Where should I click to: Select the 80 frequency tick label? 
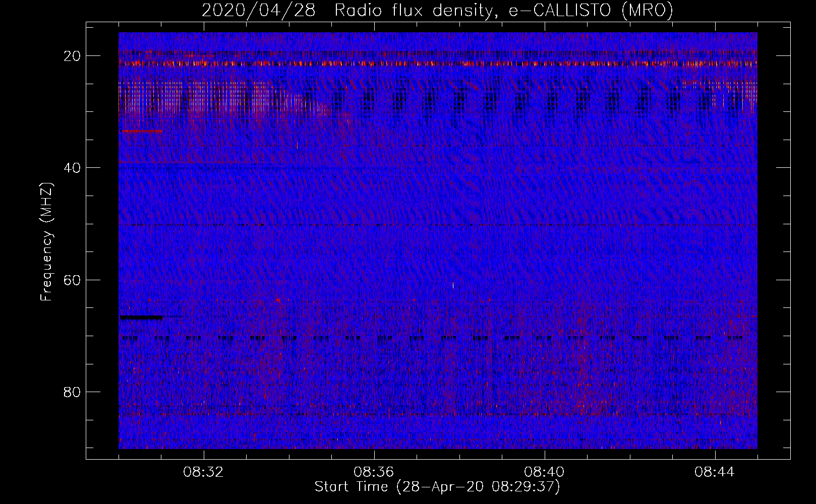[73, 392]
